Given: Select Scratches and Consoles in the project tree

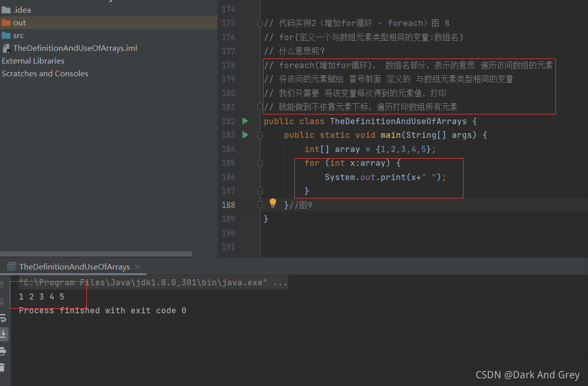Looking at the screenshot, I should coord(45,74).
